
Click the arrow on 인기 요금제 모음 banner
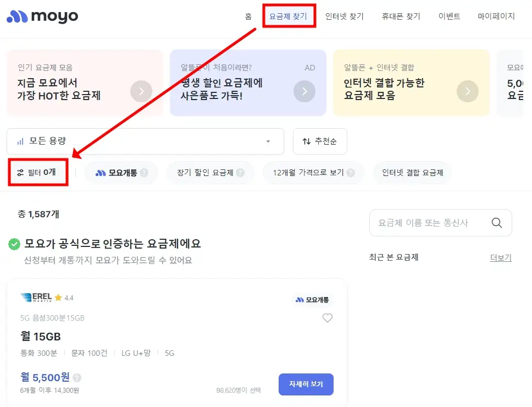[142, 91]
